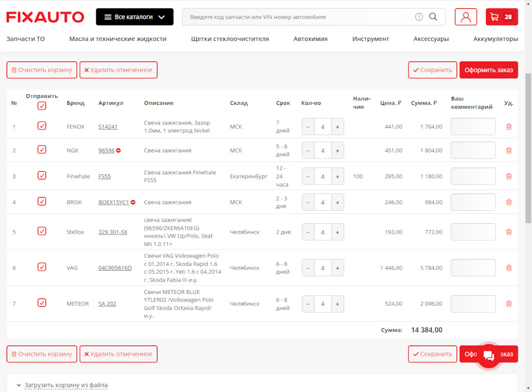
Task: Increase quantity for NGK 96596
Action: (x=337, y=150)
